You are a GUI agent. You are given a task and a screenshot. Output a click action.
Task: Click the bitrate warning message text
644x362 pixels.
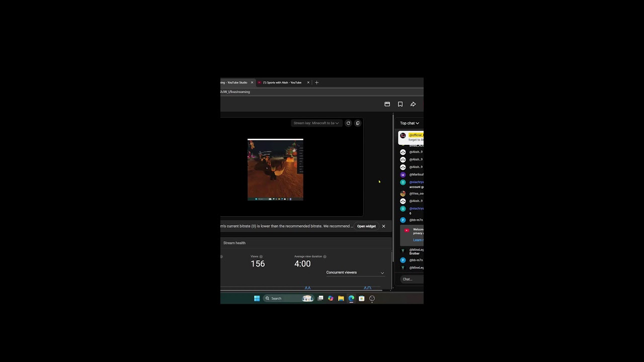287,226
